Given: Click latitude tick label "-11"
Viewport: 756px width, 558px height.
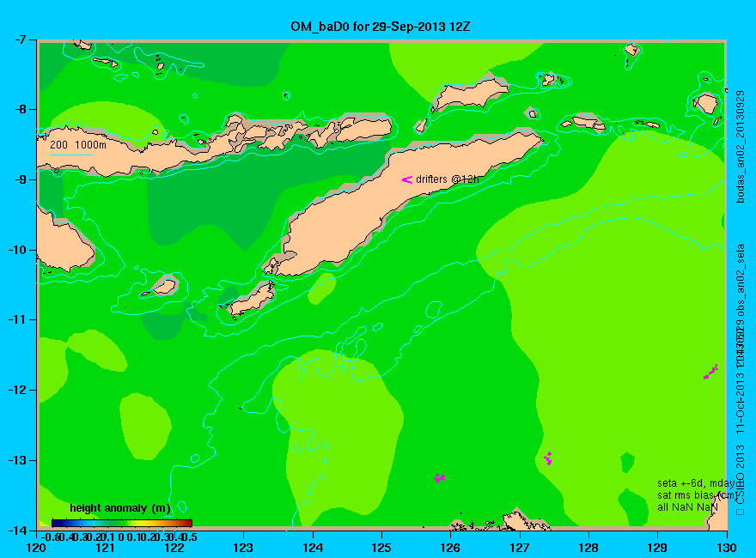Looking at the screenshot, I should tap(17, 319).
